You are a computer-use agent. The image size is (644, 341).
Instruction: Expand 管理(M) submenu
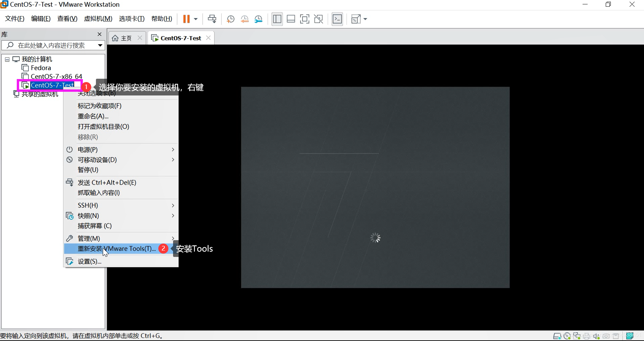[121, 238]
